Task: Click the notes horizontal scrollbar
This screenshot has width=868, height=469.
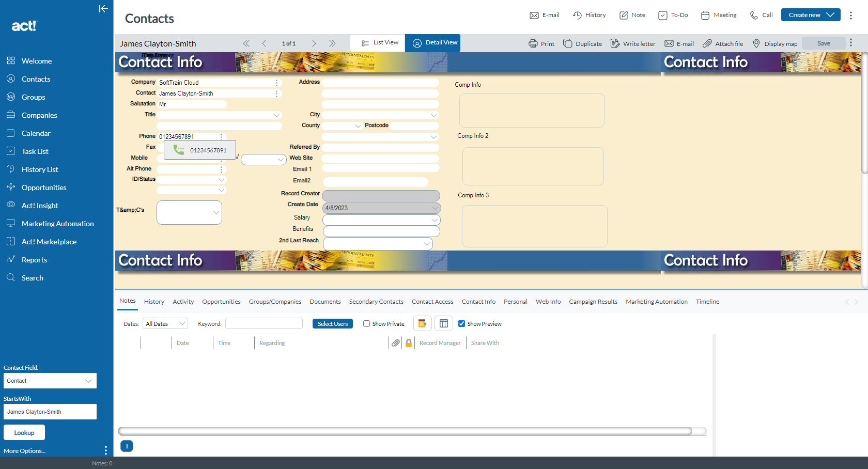Action: pos(405,431)
